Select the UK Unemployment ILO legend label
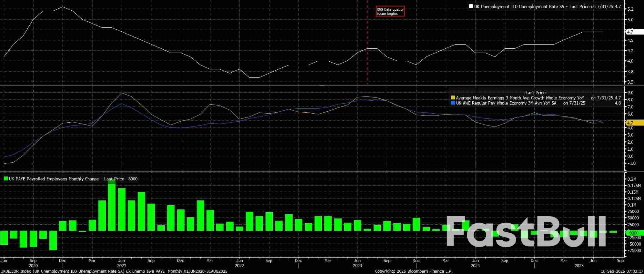This screenshot has height=274, width=644. (547, 6)
